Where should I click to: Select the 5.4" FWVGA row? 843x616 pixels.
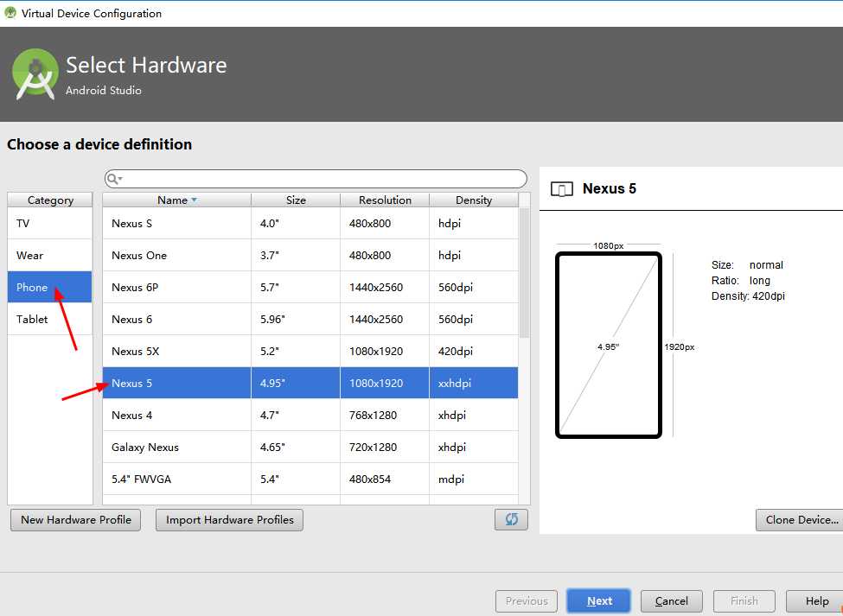tap(310, 479)
